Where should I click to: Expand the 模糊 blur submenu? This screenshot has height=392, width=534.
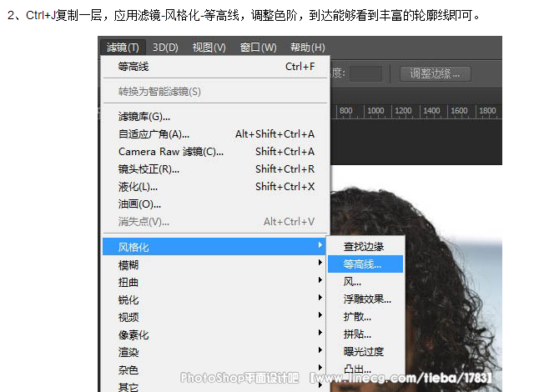pos(214,264)
